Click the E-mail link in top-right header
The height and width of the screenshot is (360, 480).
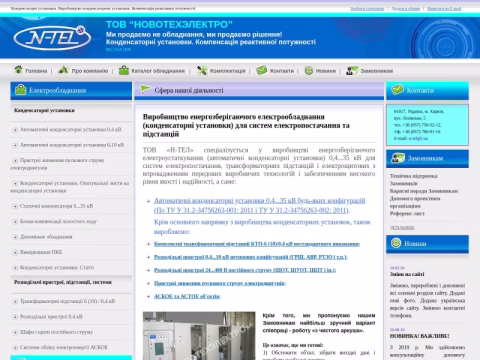444,9
